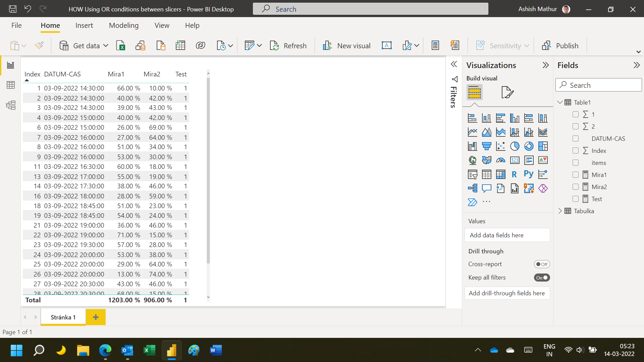
Task: Check the Index field checkbox
Action: (576, 150)
